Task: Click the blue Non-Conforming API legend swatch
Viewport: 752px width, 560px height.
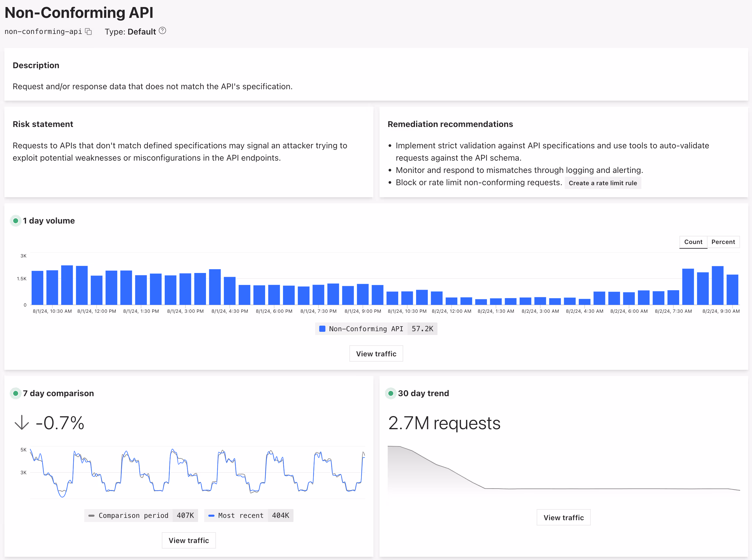Action: (x=322, y=329)
